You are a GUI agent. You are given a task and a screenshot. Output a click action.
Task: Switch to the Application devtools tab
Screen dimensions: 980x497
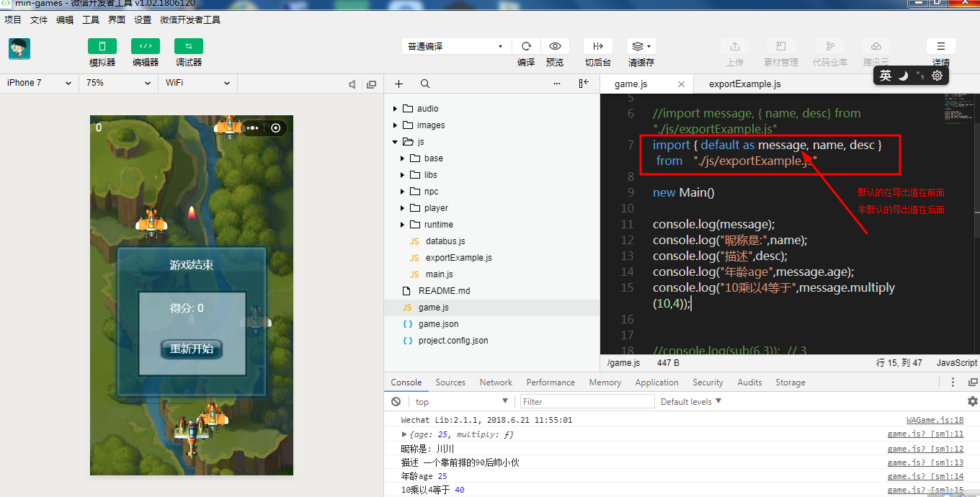[656, 382]
